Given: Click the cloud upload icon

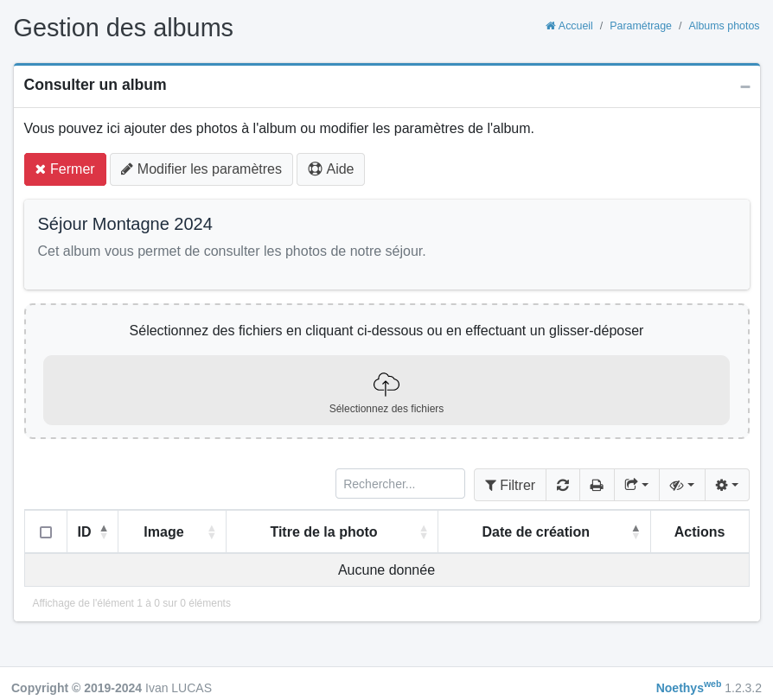Looking at the screenshot, I should tap(386, 384).
